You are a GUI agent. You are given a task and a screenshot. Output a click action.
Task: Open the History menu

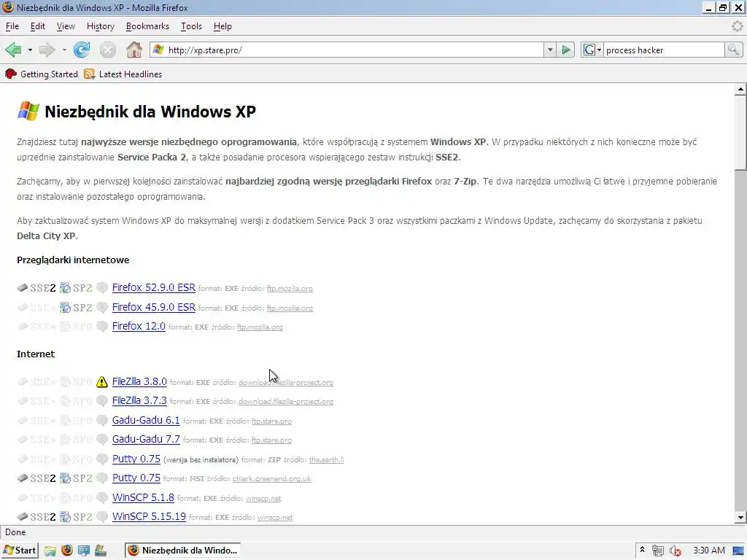[x=101, y=26]
